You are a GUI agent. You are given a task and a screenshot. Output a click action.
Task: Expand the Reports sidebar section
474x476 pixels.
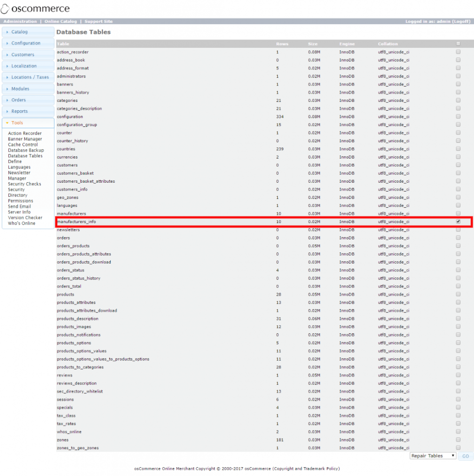28,112
